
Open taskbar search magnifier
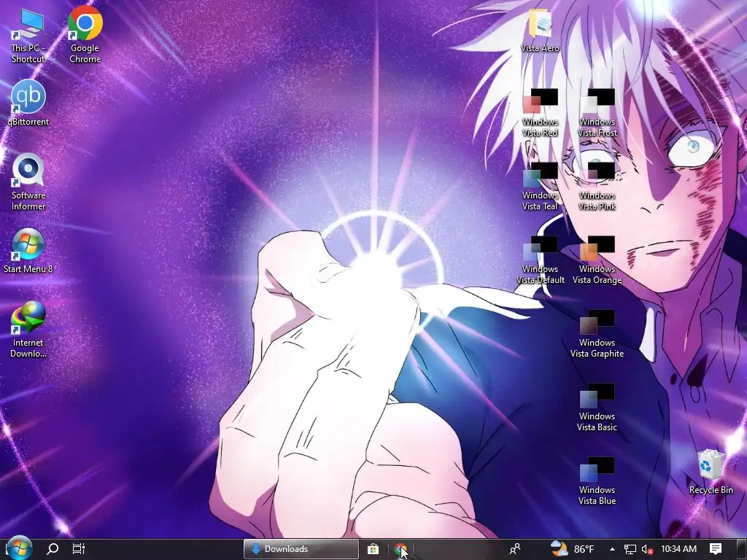click(53, 549)
